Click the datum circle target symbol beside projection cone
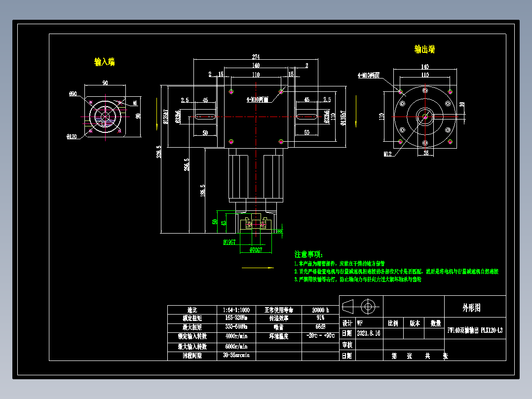 (x=368, y=306)
